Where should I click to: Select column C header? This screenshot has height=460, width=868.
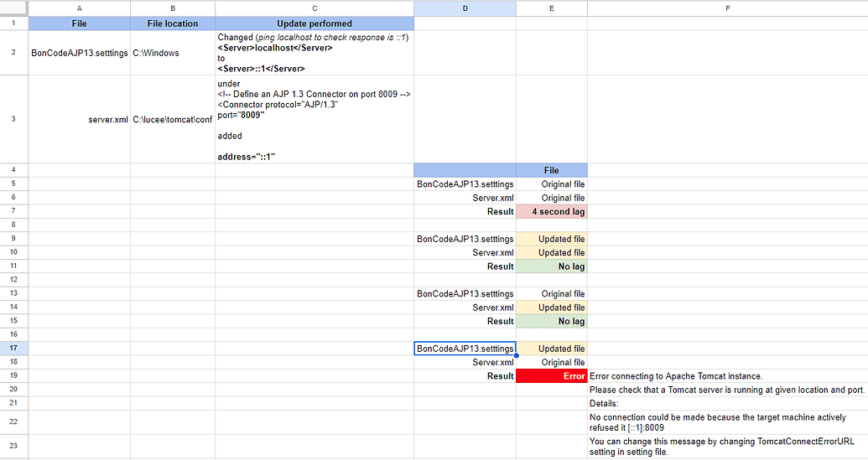(x=314, y=8)
